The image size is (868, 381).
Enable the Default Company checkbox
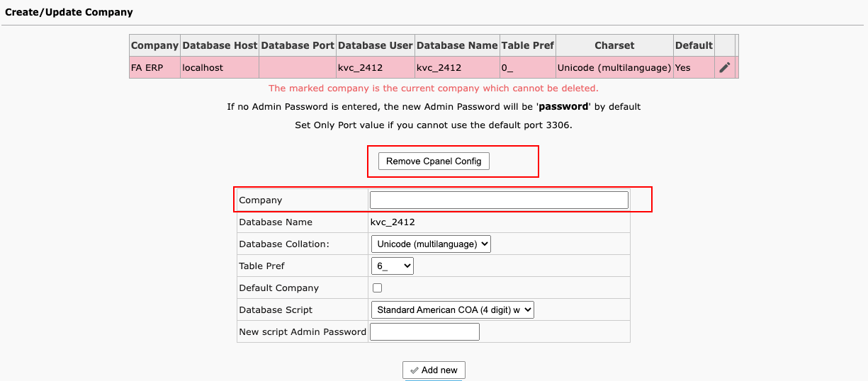(378, 288)
